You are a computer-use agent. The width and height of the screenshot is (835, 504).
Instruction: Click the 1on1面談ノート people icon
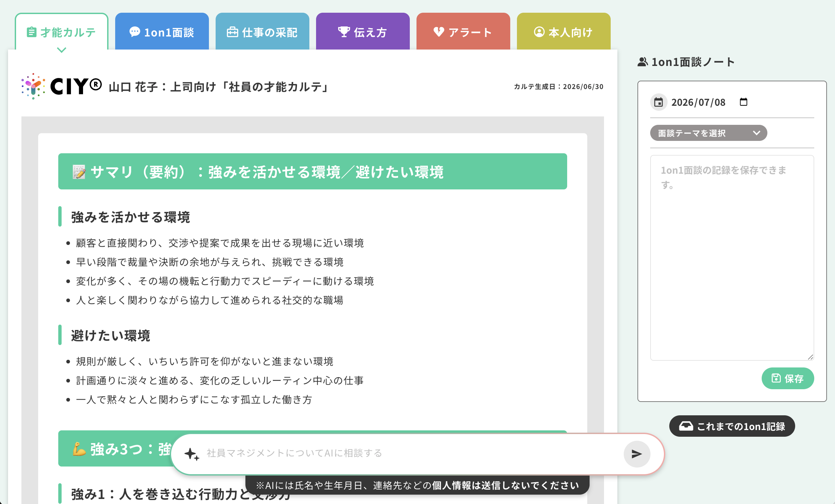(642, 62)
